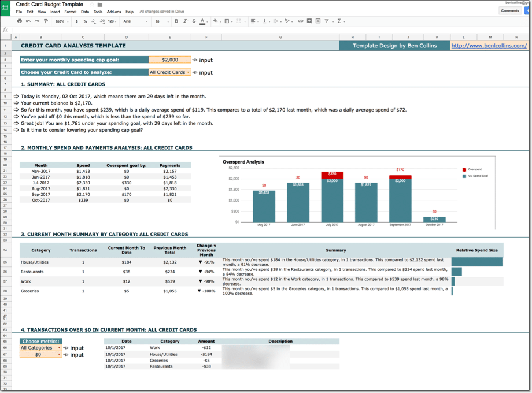
Task: Follow the benlcollins.com link
Action: [489, 45]
